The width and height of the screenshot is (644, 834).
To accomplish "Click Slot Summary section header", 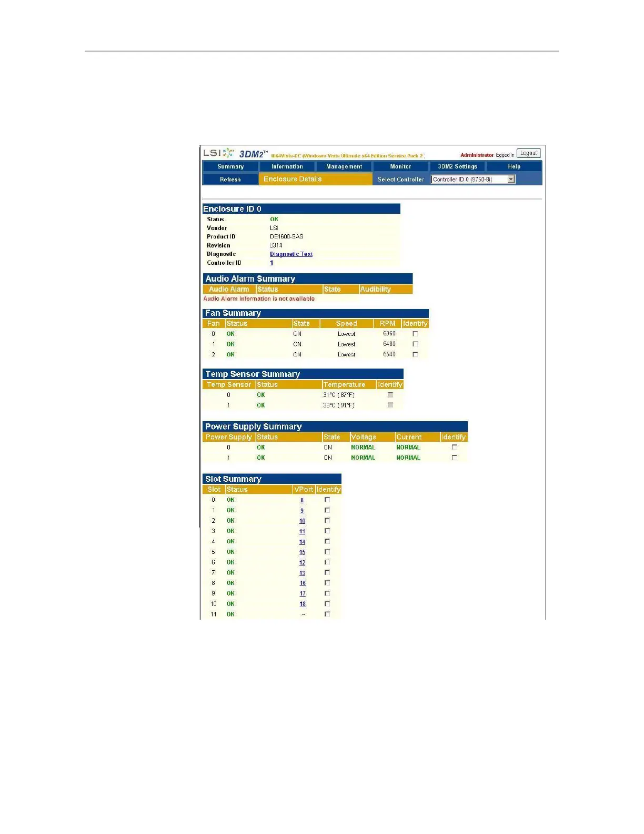I will point(272,479).
